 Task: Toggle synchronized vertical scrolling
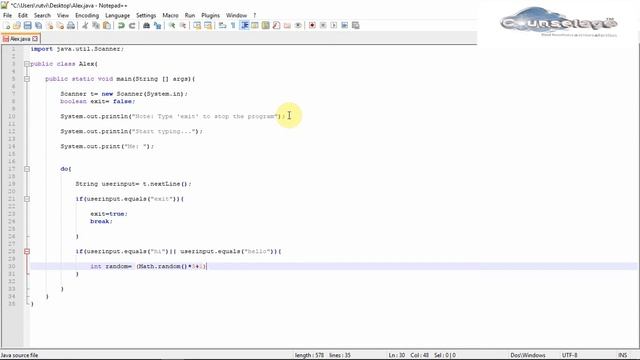coord(197,25)
